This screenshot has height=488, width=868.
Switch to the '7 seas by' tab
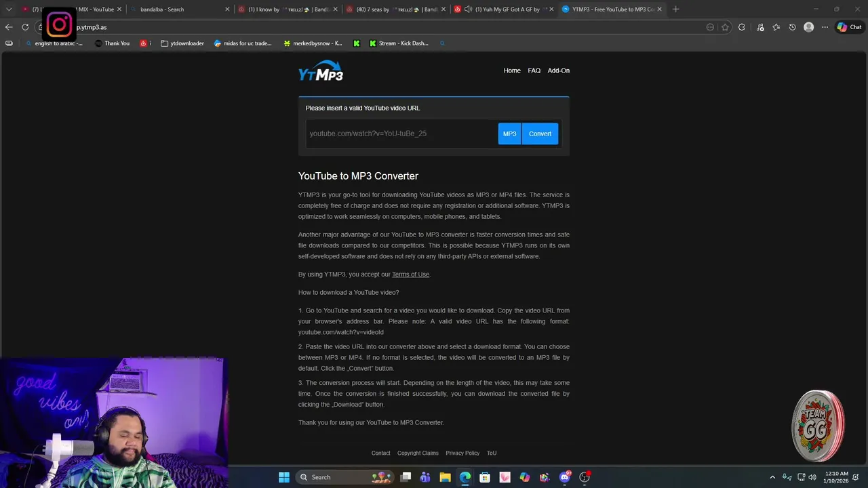click(396, 9)
